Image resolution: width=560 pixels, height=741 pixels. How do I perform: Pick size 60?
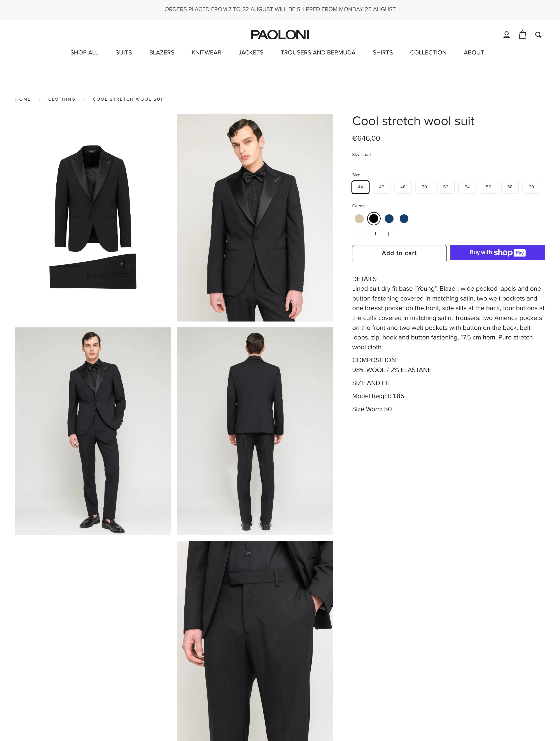coord(531,187)
